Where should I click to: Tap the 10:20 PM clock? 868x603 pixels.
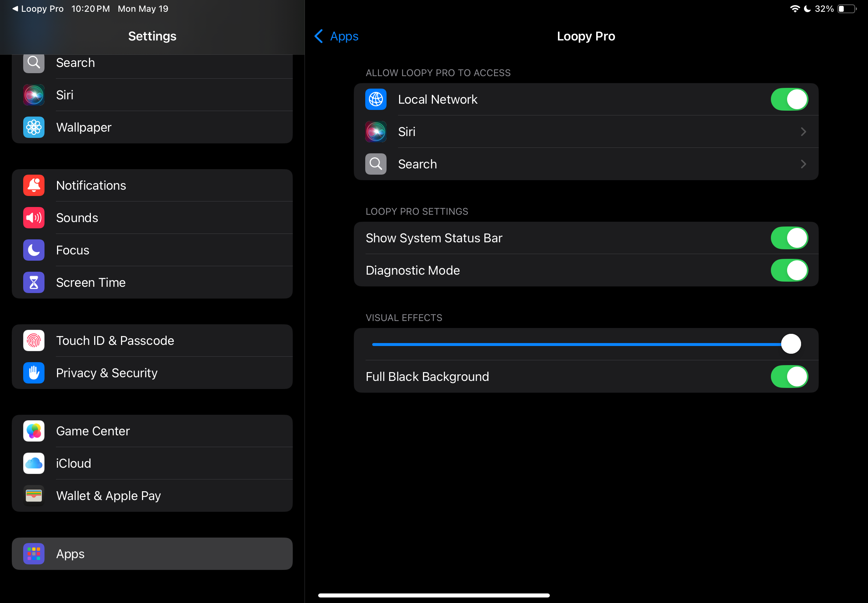point(91,9)
